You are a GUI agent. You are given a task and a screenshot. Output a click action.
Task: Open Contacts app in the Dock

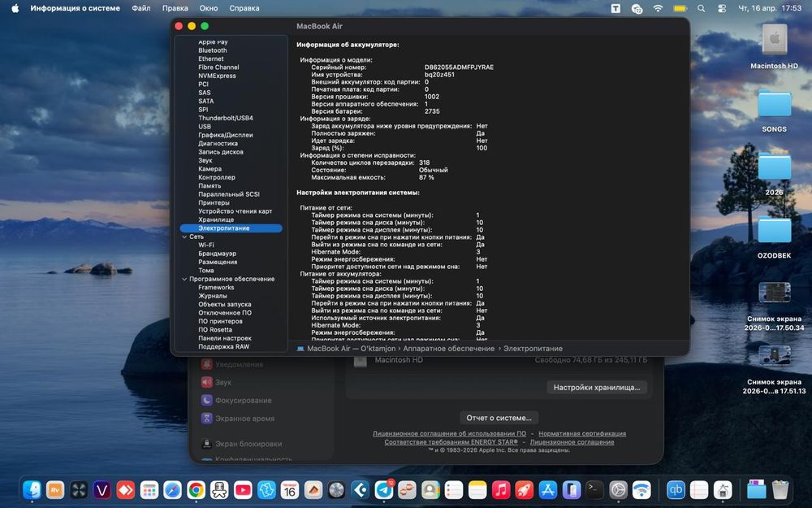pyautogui.click(x=430, y=490)
